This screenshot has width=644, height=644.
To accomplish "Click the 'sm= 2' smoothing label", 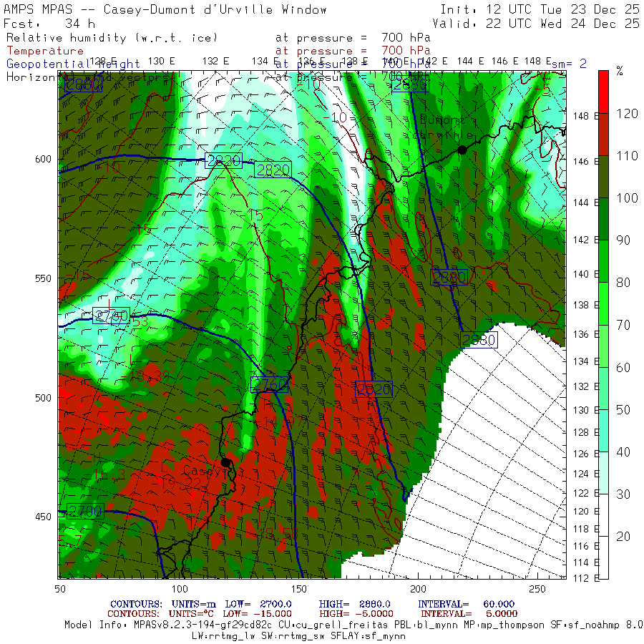I will (x=569, y=64).
